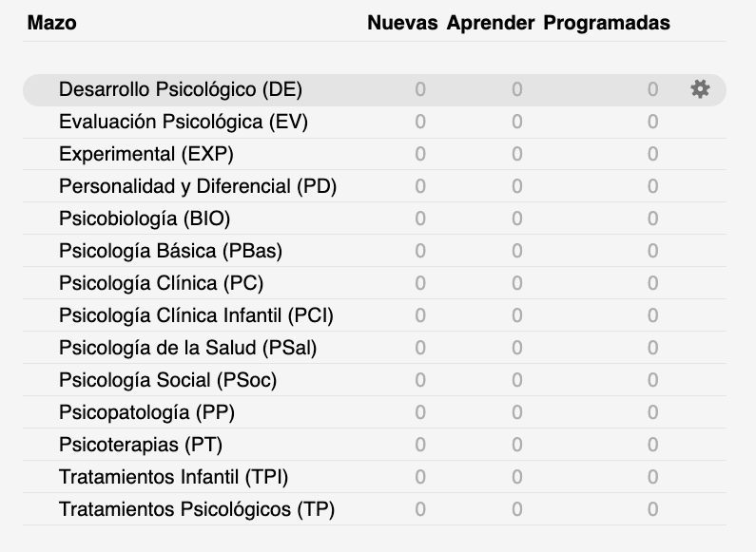Open Psicología de la Salud (PSal)

click(x=187, y=348)
